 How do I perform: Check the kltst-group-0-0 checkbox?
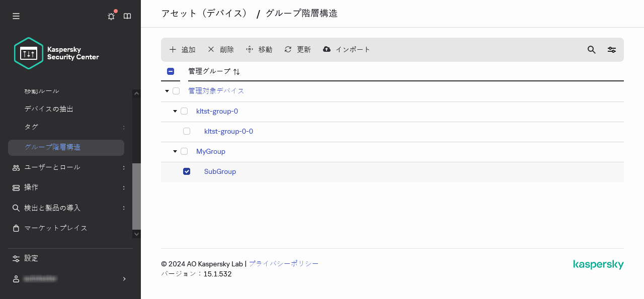coord(187,131)
